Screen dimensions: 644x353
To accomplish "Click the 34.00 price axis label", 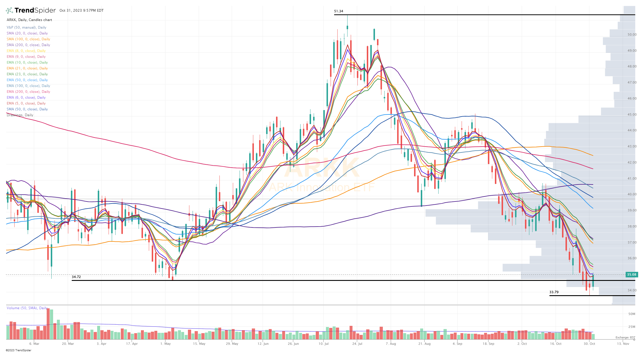I will (632, 290).
